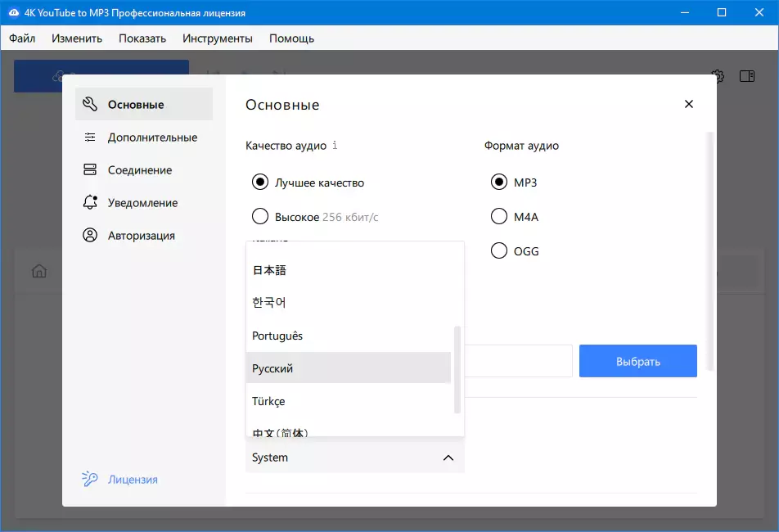Open the Инструменты menu
The height and width of the screenshot is (532, 779).
(217, 38)
